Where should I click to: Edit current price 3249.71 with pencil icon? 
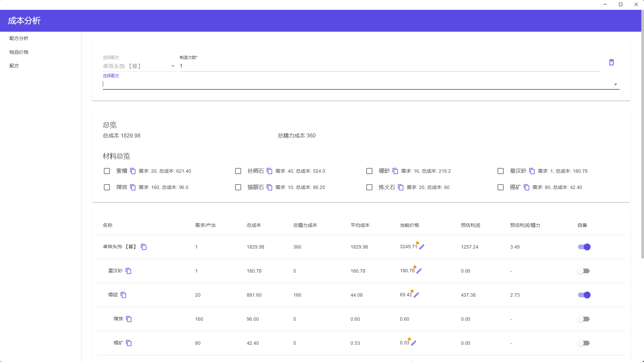pyautogui.click(x=422, y=247)
